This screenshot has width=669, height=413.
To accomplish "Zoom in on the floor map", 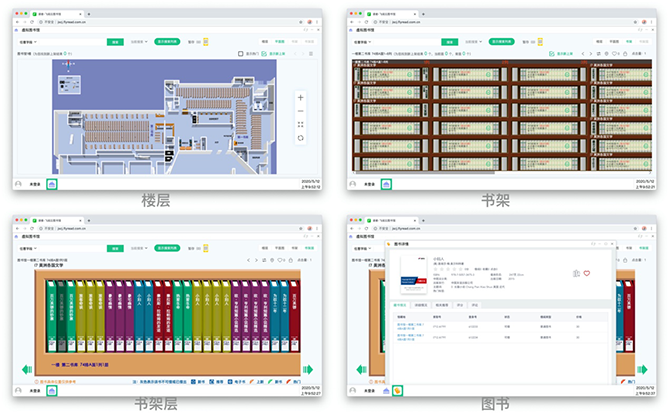I will point(300,98).
